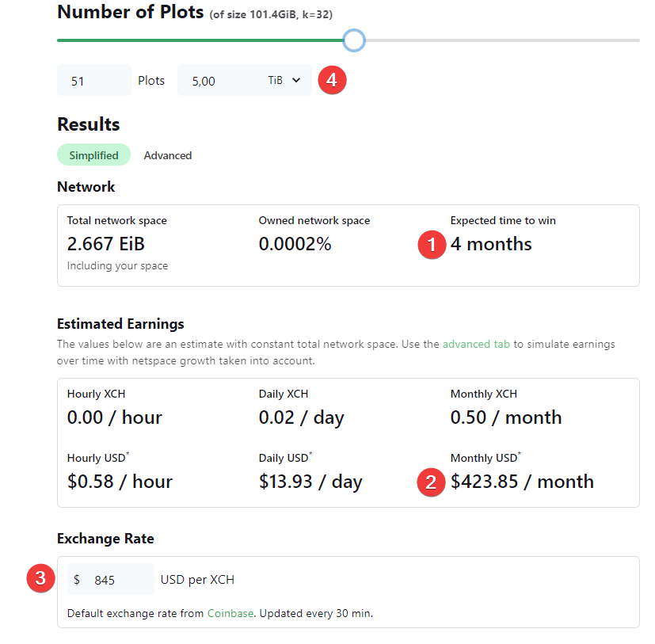Screen dimensions: 655x644
Task: Click the Number of Plots slider handle
Action: [x=354, y=40]
